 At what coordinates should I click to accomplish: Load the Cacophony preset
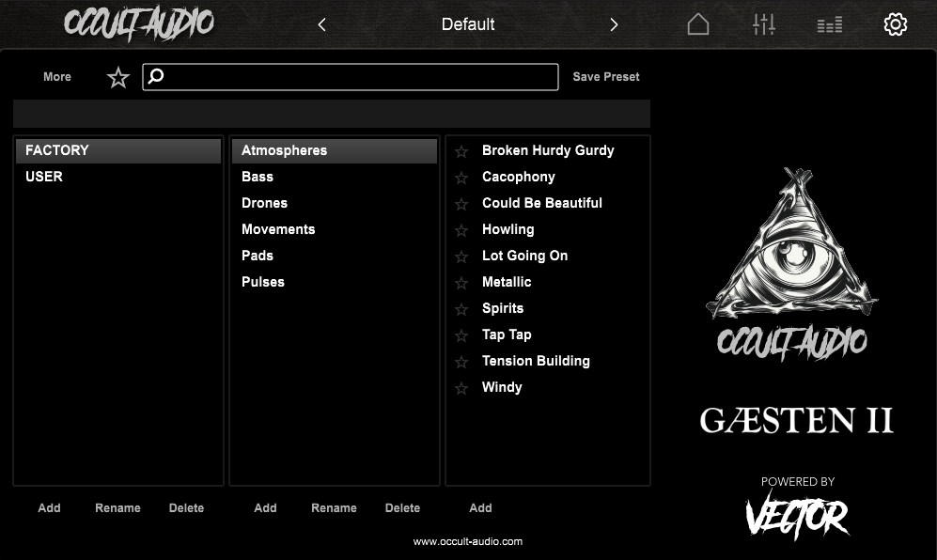(519, 177)
